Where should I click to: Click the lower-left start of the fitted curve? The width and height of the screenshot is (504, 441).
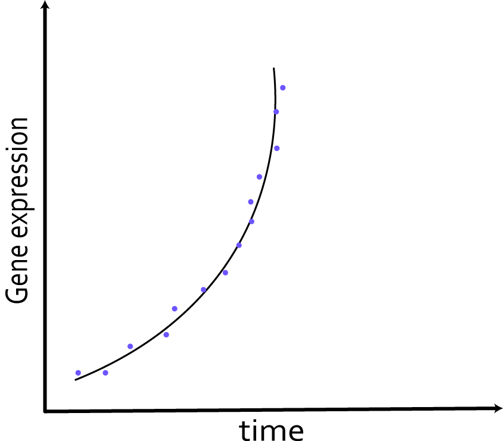tap(76, 379)
